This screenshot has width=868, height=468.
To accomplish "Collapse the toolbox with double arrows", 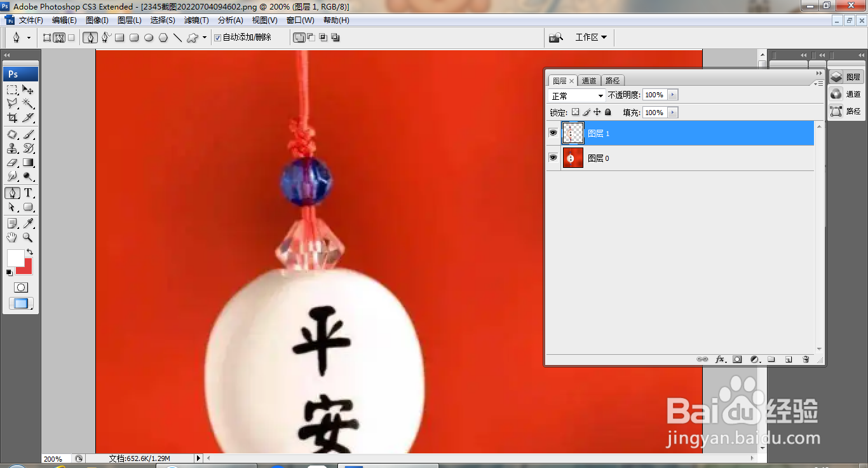I will coord(7,55).
